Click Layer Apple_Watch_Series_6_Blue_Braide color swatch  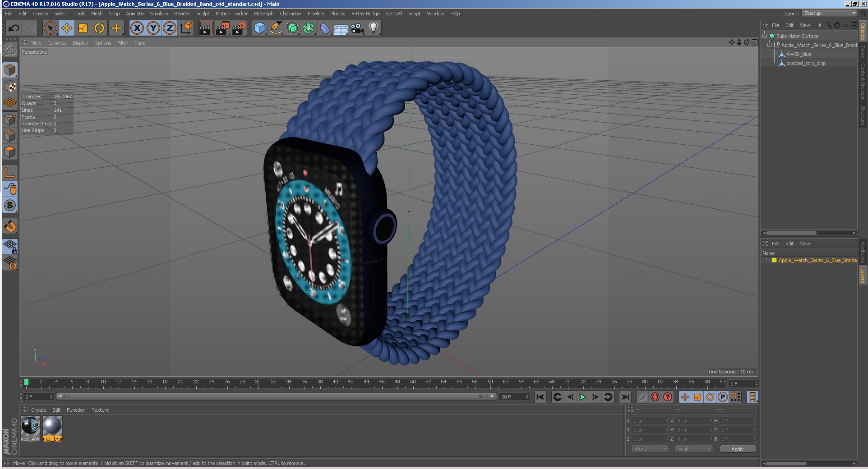774,260
